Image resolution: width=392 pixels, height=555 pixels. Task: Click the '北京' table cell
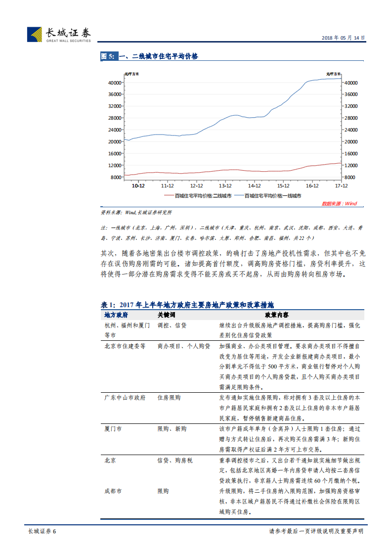(110, 461)
